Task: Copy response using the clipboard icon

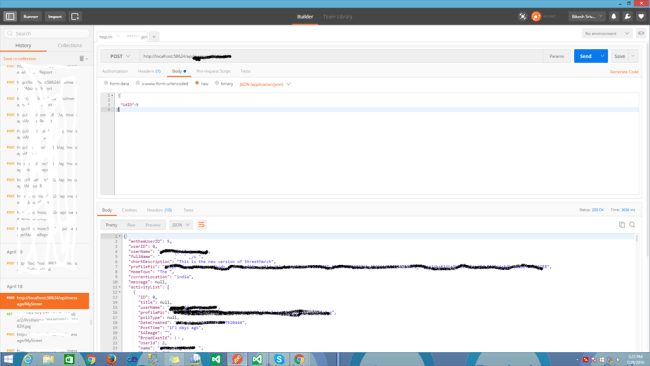Action: click(621, 225)
